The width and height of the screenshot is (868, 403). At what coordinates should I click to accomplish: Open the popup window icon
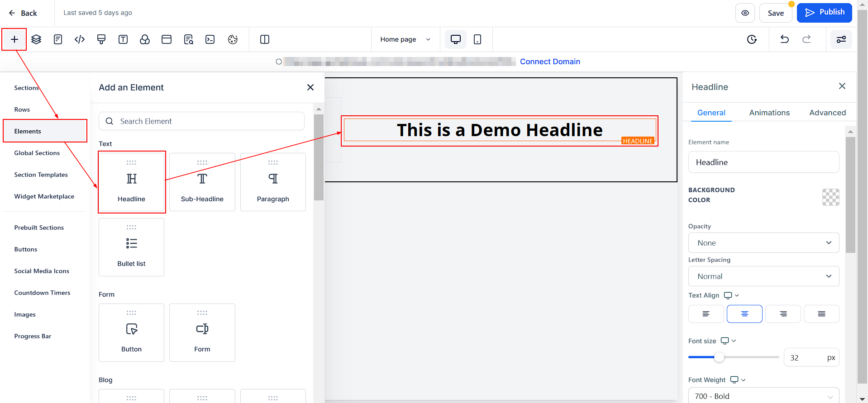click(167, 39)
